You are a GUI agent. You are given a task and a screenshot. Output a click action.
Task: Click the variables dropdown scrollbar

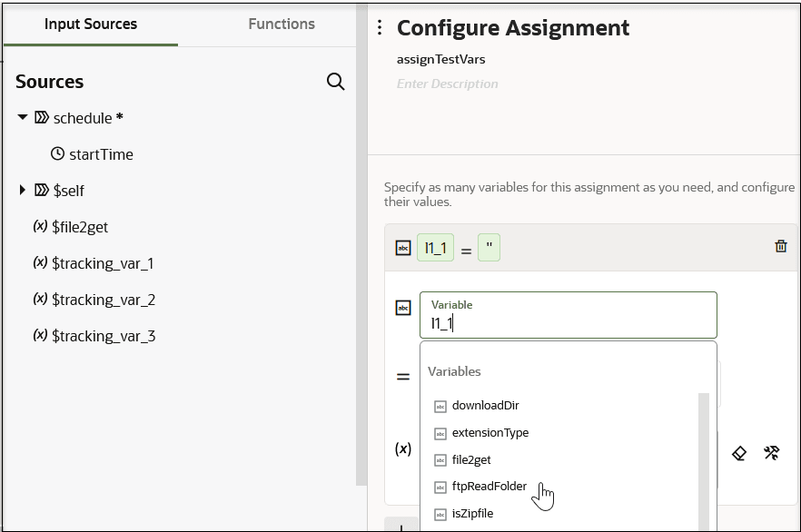(703, 454)
